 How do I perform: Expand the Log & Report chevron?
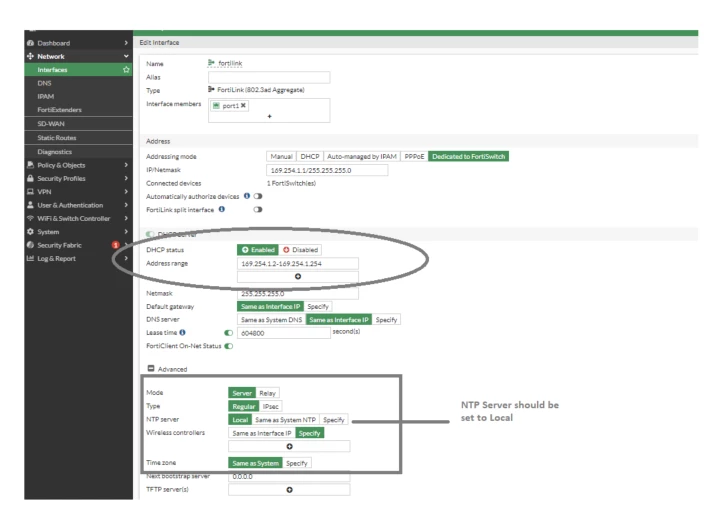(x=126, y=258)
